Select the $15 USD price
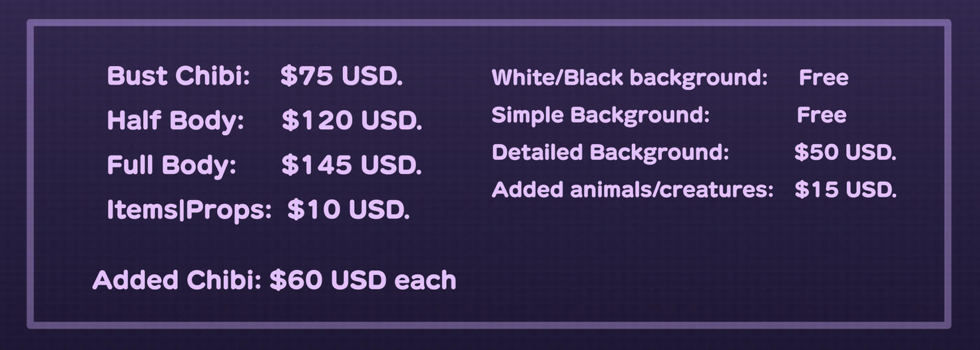The image size is (980, 350). [x=845, y=190]
